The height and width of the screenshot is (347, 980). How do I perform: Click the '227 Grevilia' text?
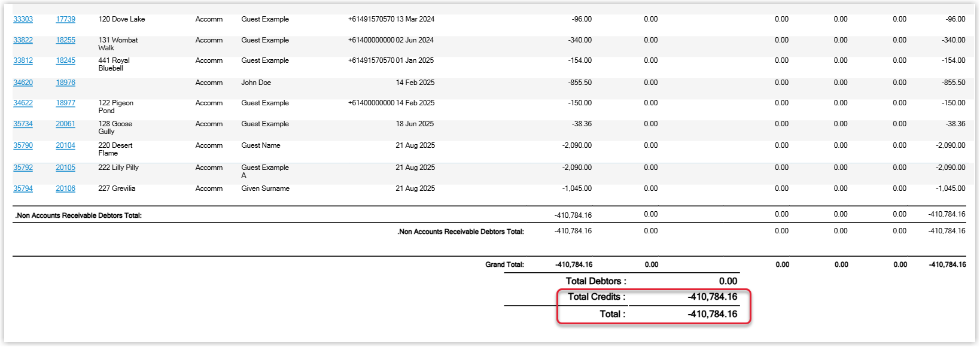(x=117, y=188)
